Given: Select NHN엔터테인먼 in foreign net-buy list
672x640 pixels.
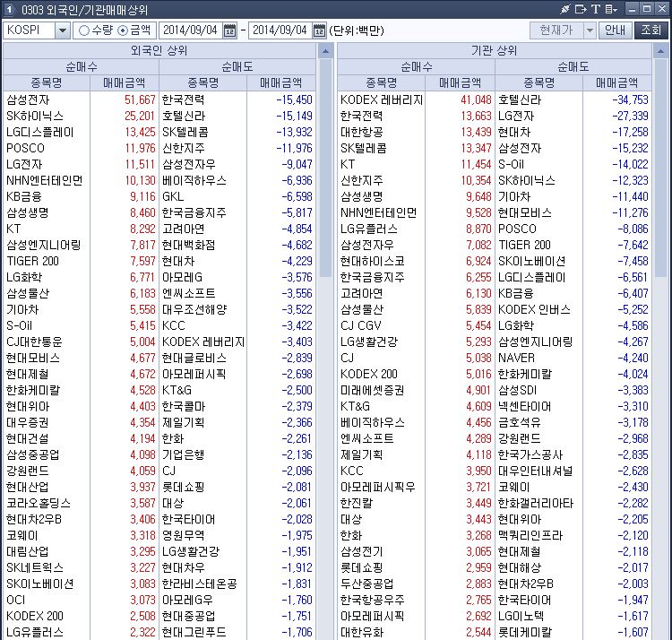Looking at the screenshot, I should click(x=45, y=180).
